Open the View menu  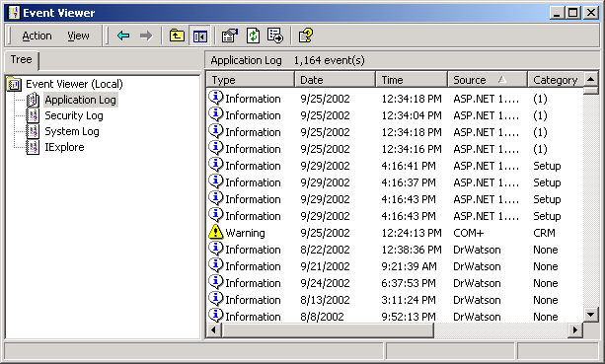[x=78, y=36]
